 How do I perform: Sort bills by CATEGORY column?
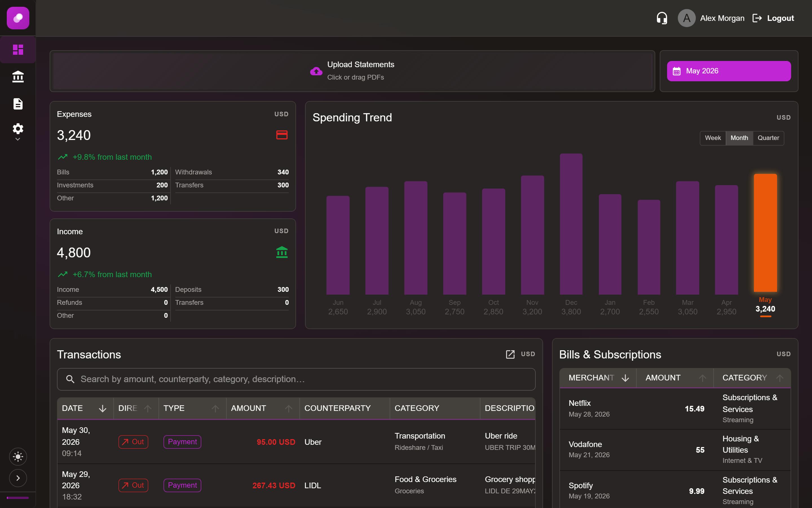tap(752, 378)
